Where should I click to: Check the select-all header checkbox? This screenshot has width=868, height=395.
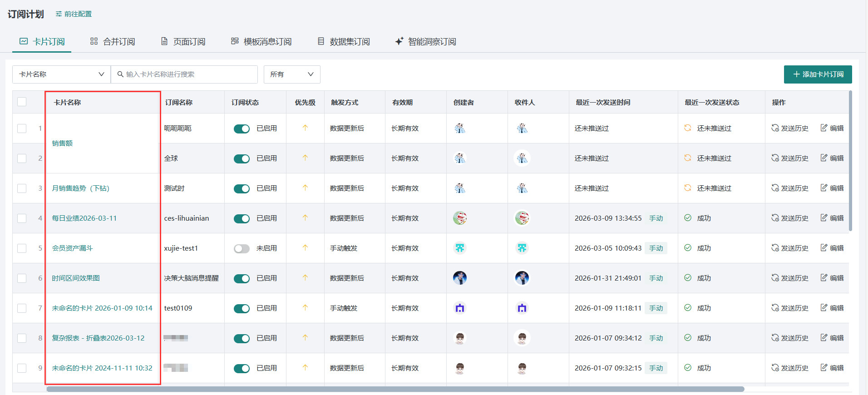click(x=22, y=102)
